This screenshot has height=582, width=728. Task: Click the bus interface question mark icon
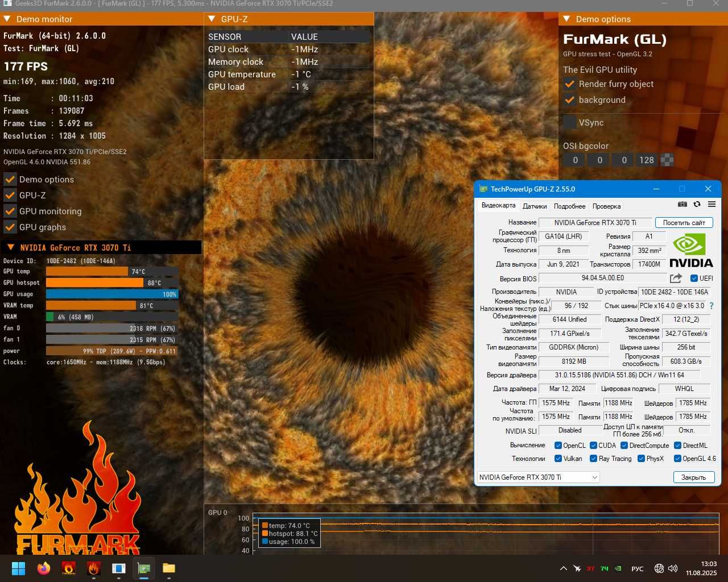click(x=712, y=306)
